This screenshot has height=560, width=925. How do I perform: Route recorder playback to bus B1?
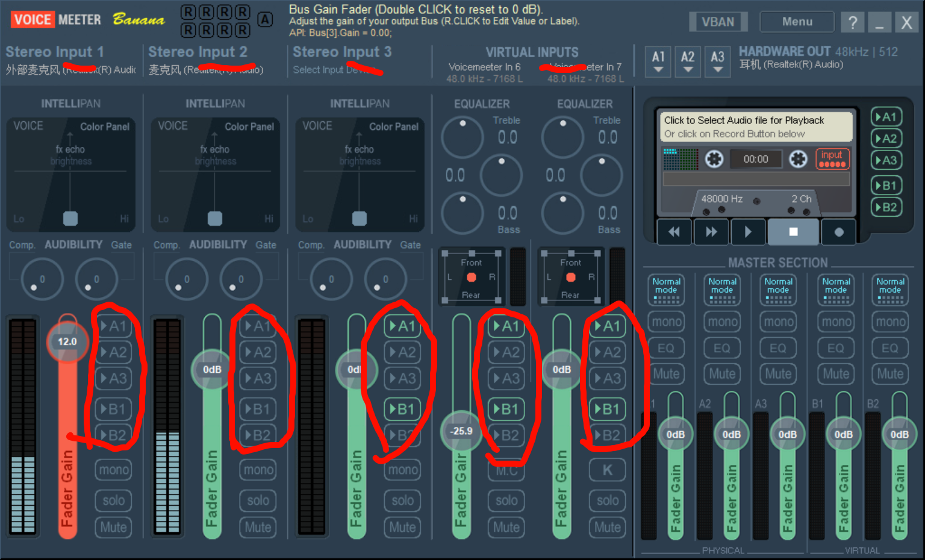(886, 185)
